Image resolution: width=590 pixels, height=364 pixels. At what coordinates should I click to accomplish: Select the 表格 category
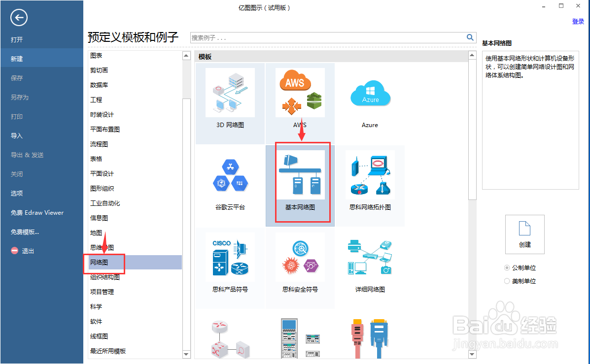click(96, 159)
